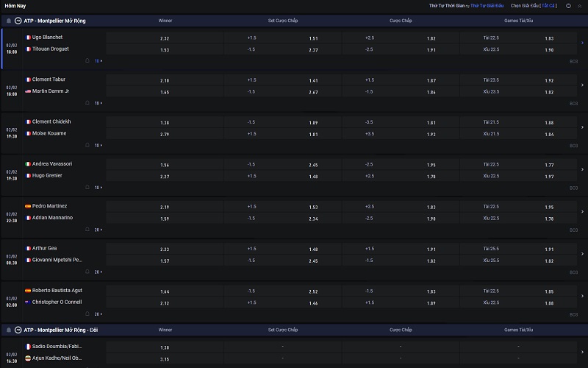Toggle bell for ATP Montpellier Mở Rộng league
This screenshot has height=368, width=588.
point(9,21)
